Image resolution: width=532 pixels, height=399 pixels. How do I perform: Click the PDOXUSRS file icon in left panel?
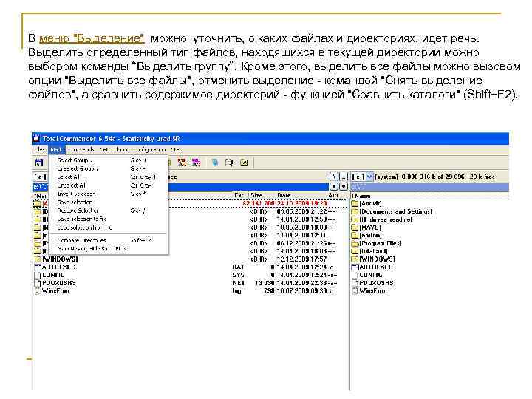[38, 283]
